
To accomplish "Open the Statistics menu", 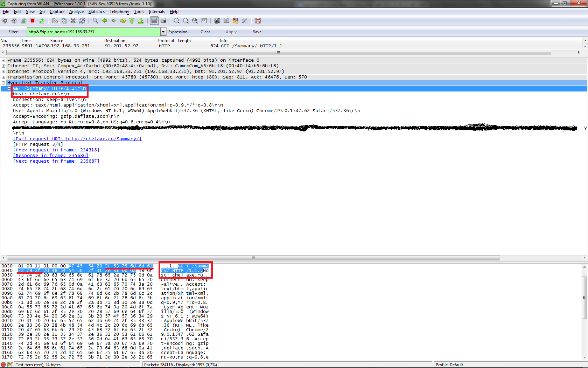I will pos(96,12).
